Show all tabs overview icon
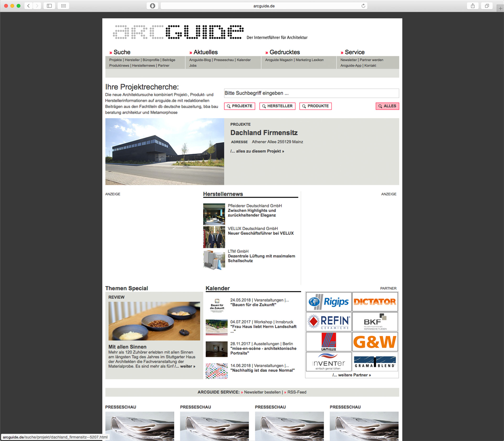 click(487, 6)
